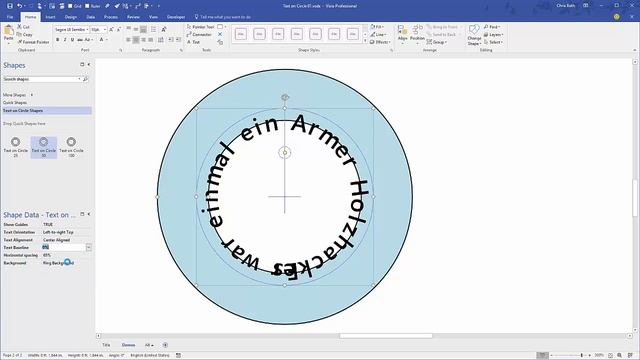Screen dimensions: 640x360
Task: Open the Layers dropdown
Action: pyautogui.click(x=493, y=34)
